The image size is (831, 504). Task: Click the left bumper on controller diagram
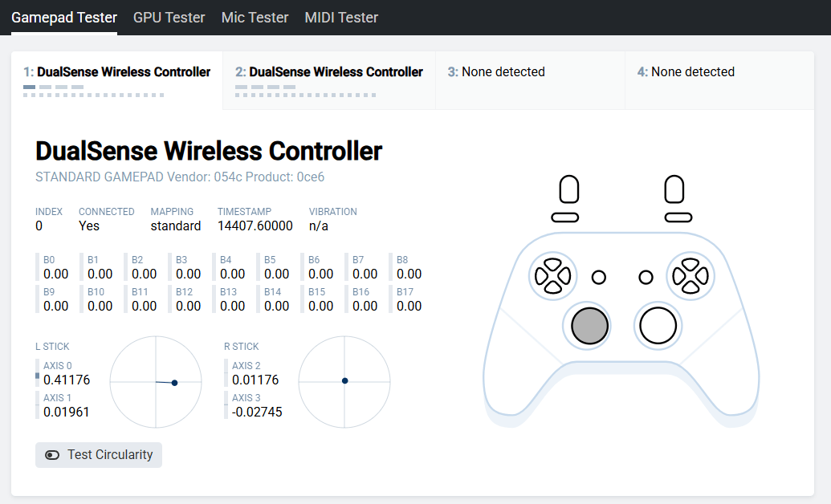(564, 217)
